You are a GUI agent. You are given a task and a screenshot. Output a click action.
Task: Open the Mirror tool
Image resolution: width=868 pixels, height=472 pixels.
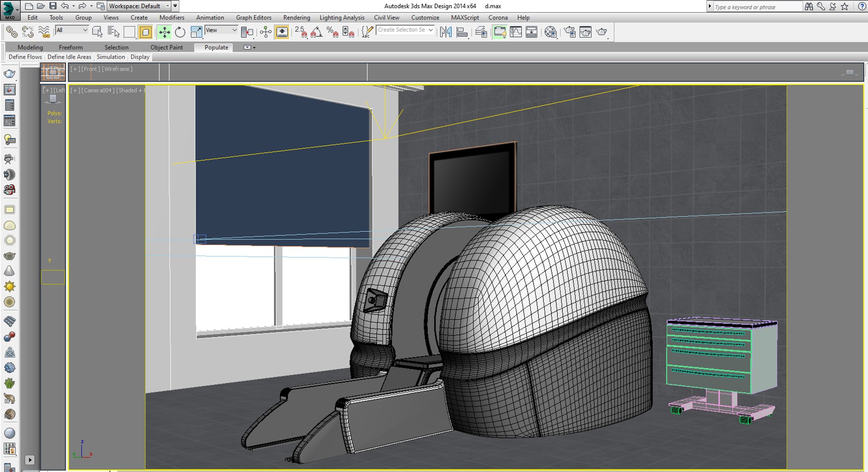446,32
